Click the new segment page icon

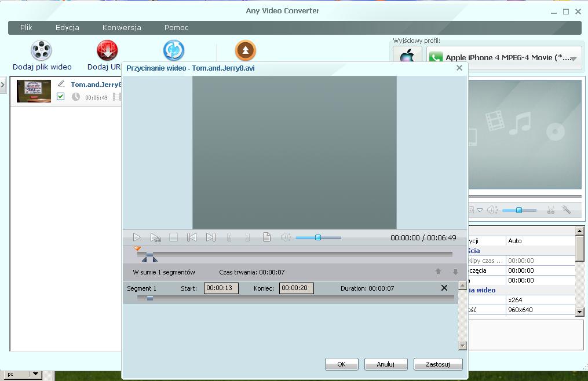(x=266, y=237)
